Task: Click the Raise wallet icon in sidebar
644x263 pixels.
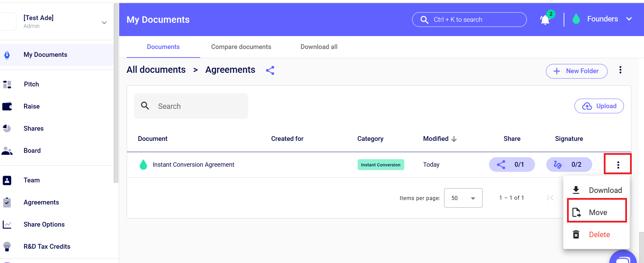Action: (x=7, y=106)
